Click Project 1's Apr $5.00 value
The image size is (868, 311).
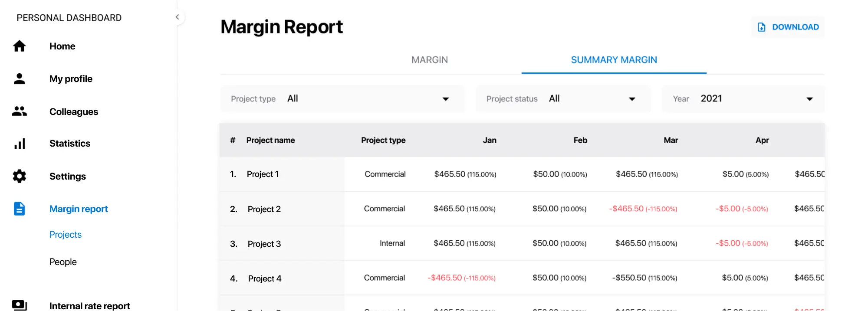point(746,174)
